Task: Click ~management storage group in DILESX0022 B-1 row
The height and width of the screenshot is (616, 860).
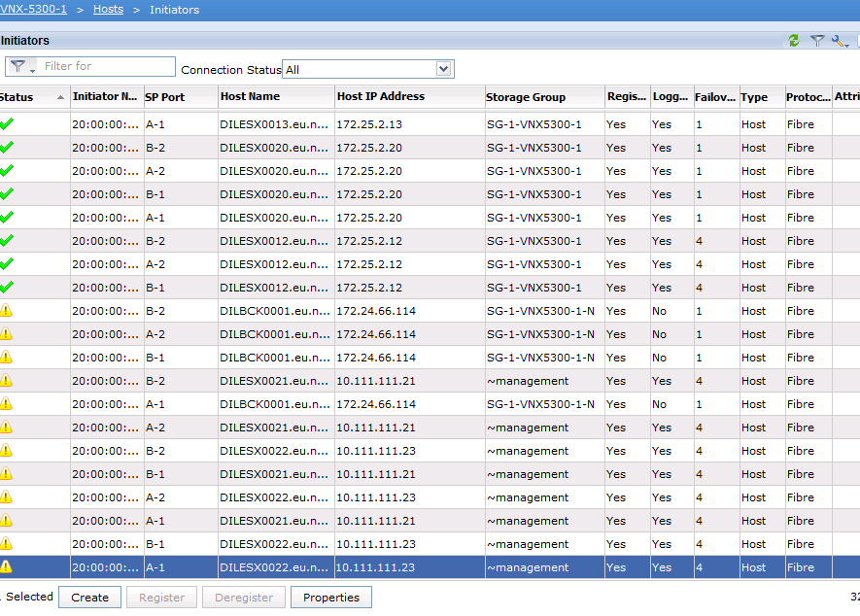Action: (528, 544)
